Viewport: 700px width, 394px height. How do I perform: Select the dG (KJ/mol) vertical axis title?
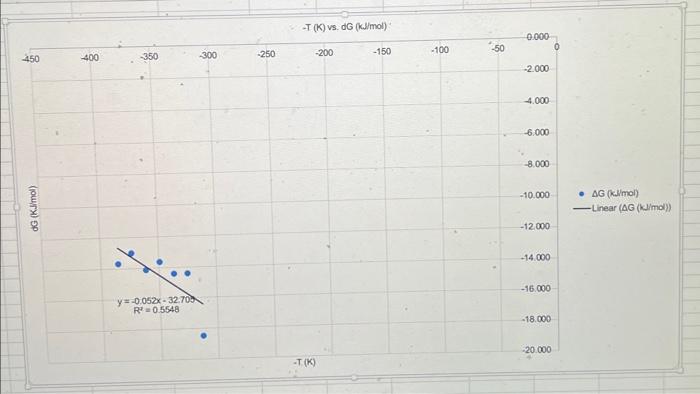point(33,208)
